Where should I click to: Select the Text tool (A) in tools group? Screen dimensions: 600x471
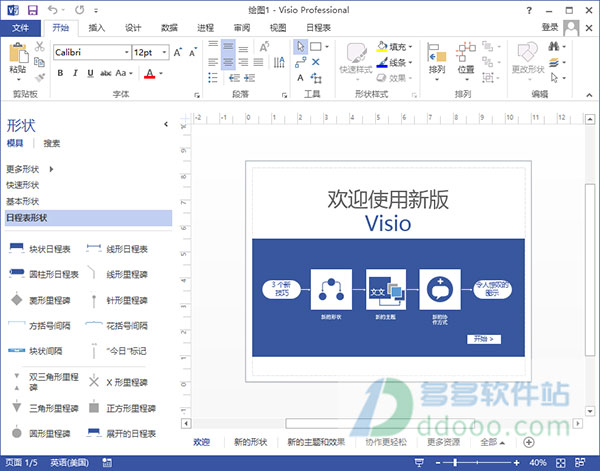(300, 78)
